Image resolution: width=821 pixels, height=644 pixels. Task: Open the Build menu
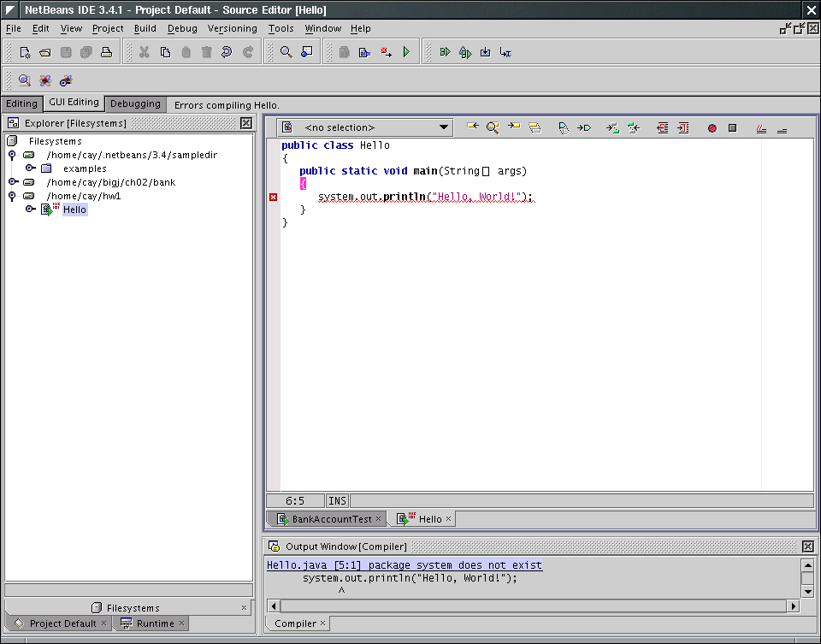pos(145,28)
